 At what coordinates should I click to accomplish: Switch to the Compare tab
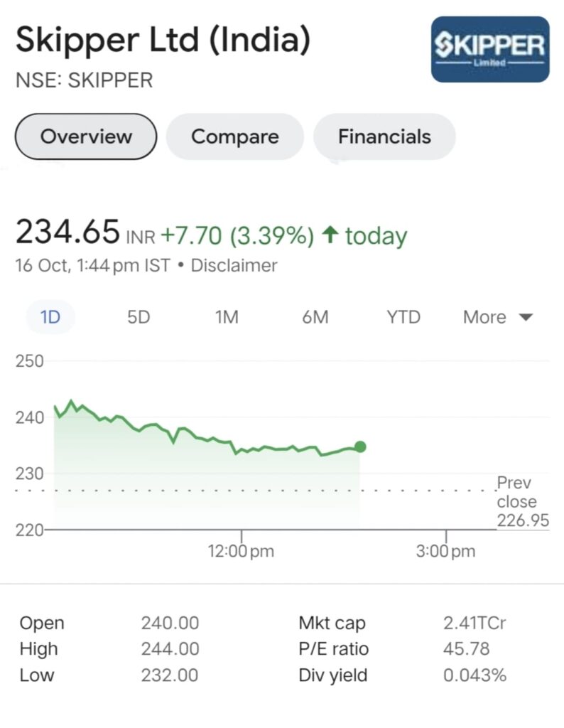(234, 136)
